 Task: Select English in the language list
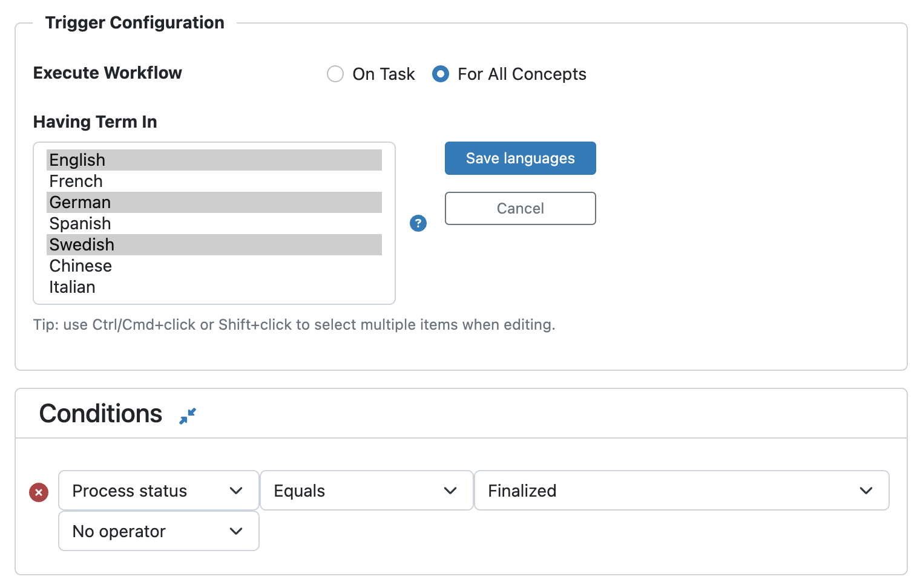(214, 160)
